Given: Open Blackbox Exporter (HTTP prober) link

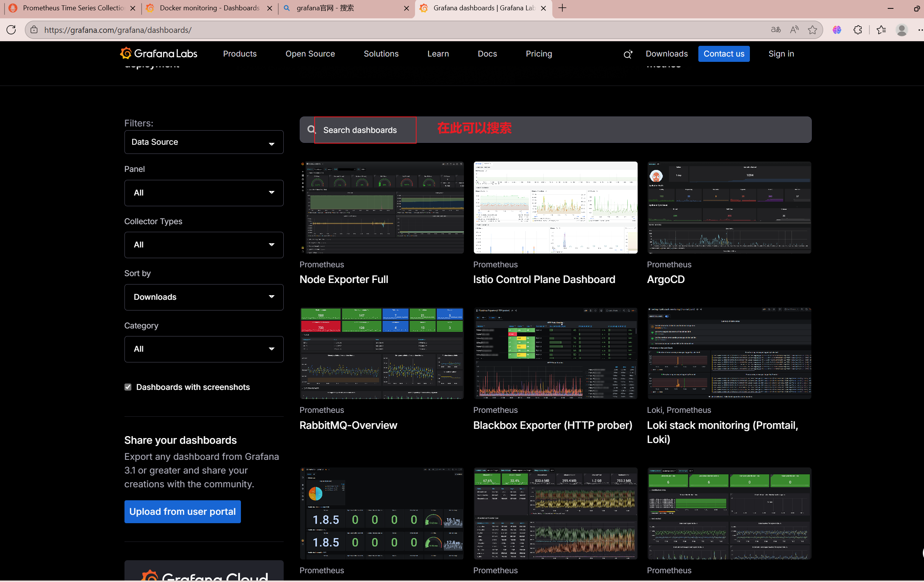Looking at the screenshot, I should coord(552,425).
